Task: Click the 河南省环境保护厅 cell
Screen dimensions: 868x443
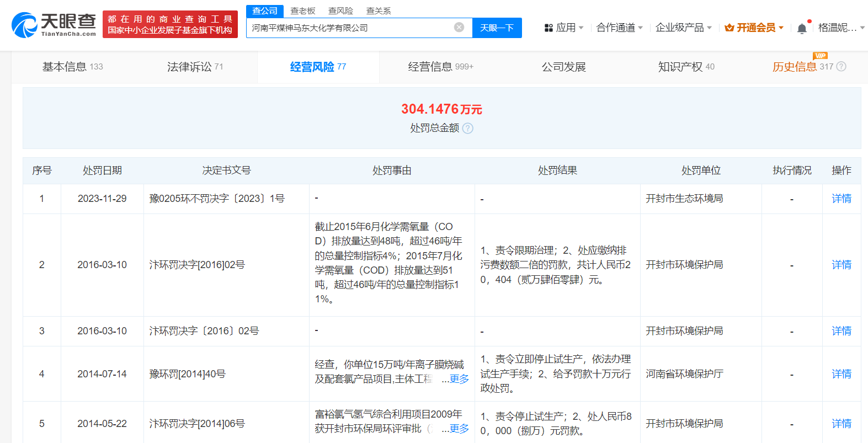Action: point(684,374)
